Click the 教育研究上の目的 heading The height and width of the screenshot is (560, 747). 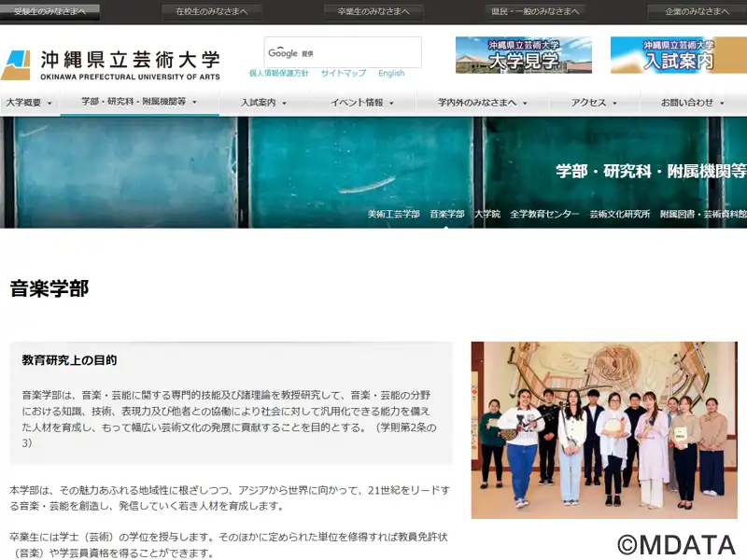pos(69,360)
